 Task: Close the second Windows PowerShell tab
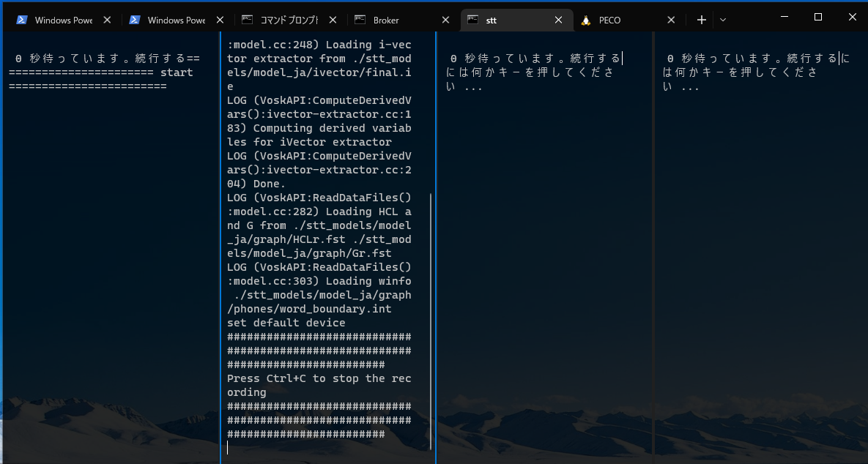(220, 20)
